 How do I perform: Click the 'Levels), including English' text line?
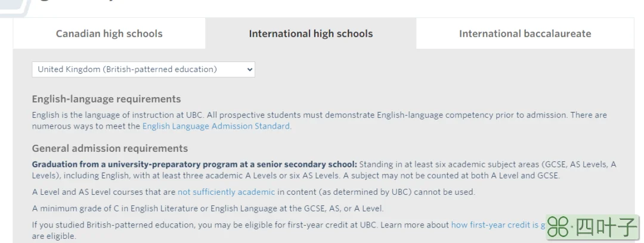(296, 175)
